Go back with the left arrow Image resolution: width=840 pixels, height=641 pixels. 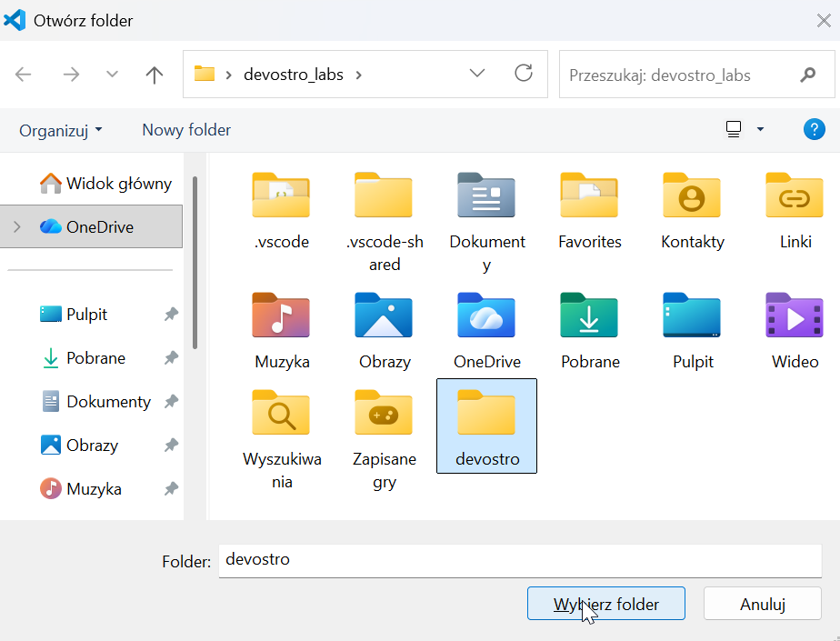24,75
